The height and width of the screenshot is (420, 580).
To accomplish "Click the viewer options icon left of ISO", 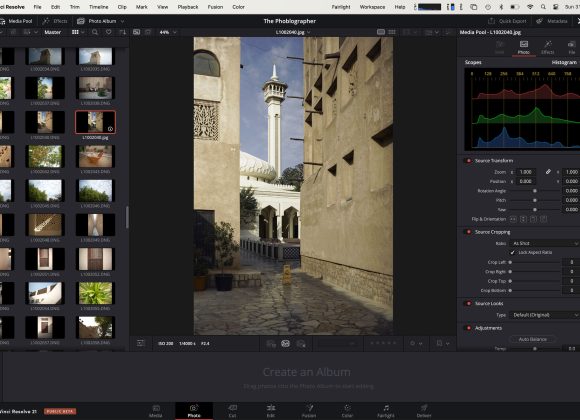I will click(x=141, y=343).
